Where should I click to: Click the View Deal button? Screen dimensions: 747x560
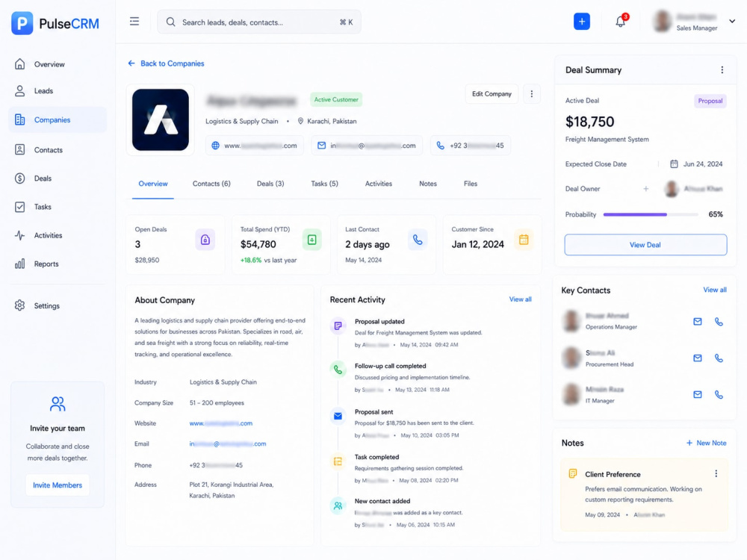[645, 245]
